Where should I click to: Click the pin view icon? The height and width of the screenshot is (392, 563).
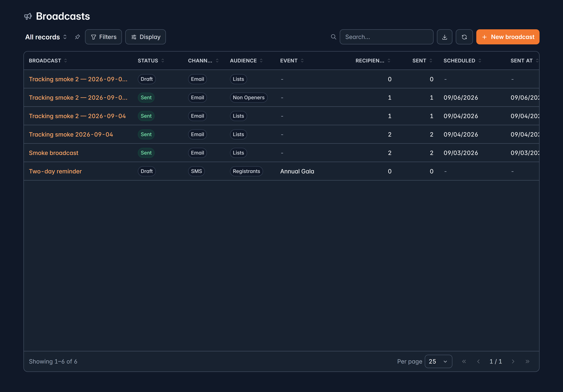(77, 37)
